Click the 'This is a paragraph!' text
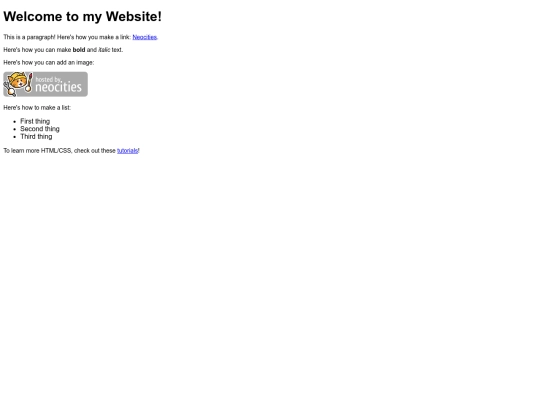 29,37
